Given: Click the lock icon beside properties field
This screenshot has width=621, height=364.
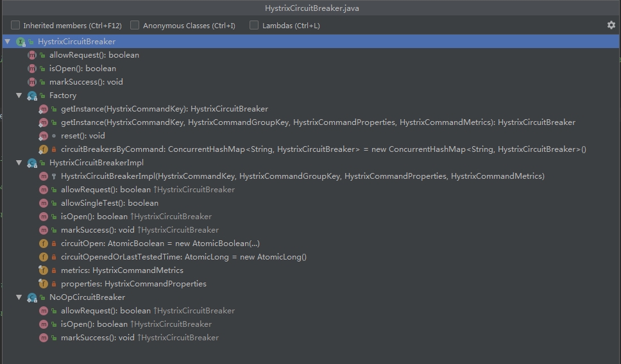Looking at the screenshot, I should 54,284.
